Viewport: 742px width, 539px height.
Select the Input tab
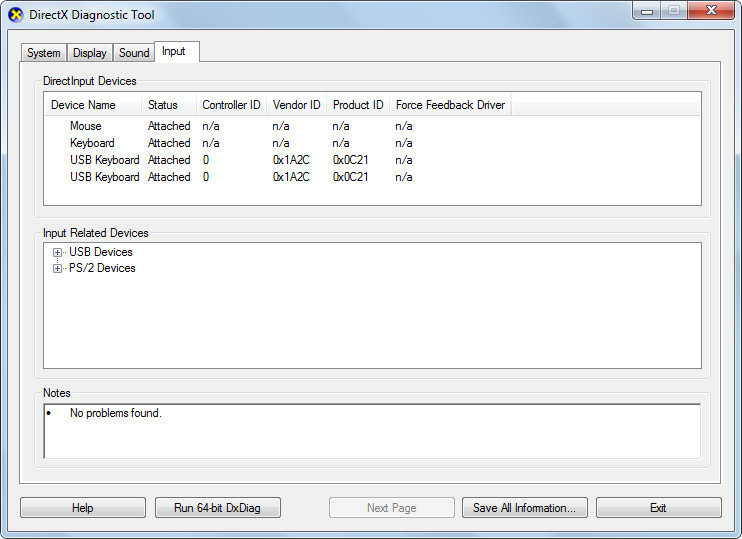click(177, 51)
